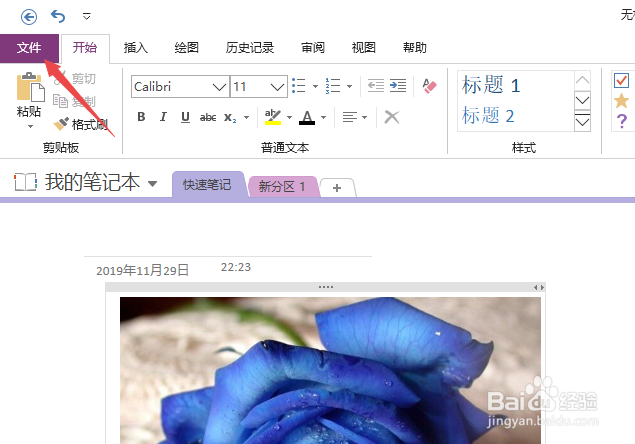Click the 剪切 (Cut) button
Image resolution: width=635 pixels, height=444 pixels.
pos(75,79)
